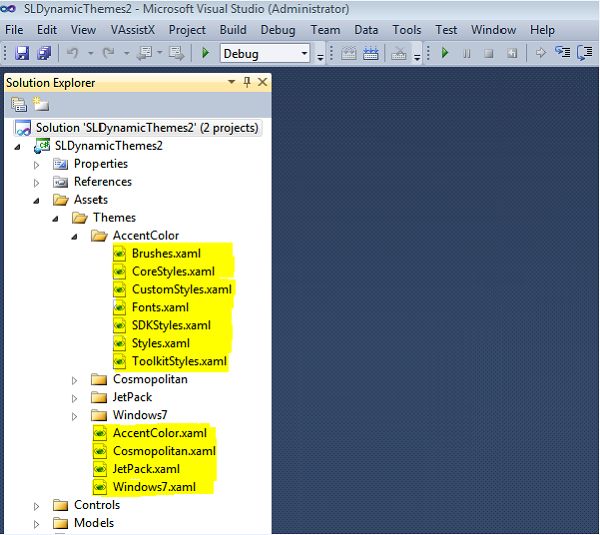Open the Edit menu
The height and width of the screenshot is (535, 600).
pyautogui.click(x=47, y=30)
